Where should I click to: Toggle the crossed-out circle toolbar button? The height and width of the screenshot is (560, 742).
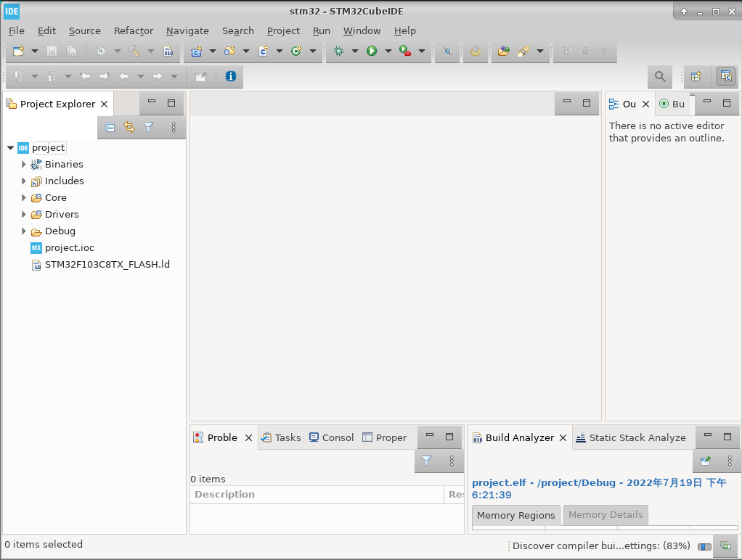pyautogui.click(x=447, y=51)
